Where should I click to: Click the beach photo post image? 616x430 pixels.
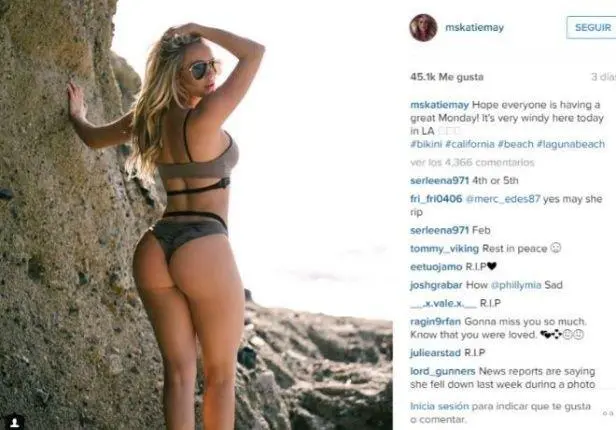click(196, 215)
